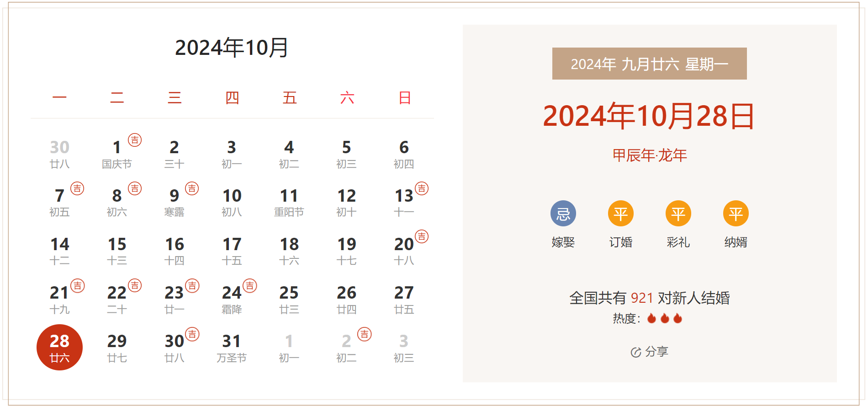Pick October 27 廿五
Screen dimensions: 868x407
point(404,300)
